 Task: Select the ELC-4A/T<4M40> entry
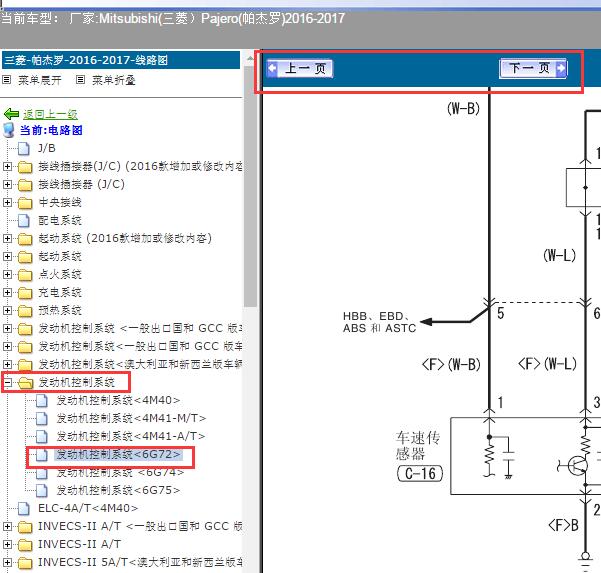pyautogui.click(x=88, y=509)
